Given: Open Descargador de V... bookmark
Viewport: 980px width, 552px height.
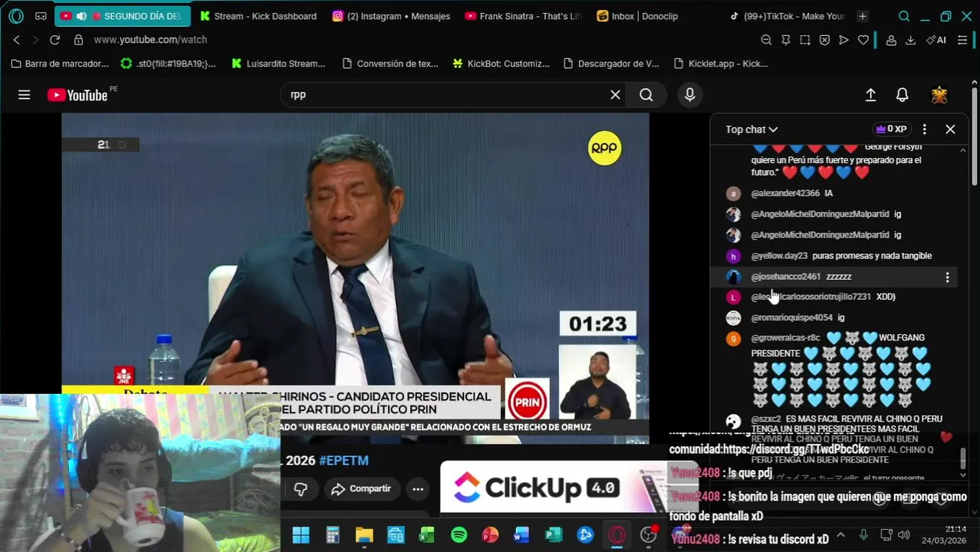Looking at the screenshot, I should (611, 64).
